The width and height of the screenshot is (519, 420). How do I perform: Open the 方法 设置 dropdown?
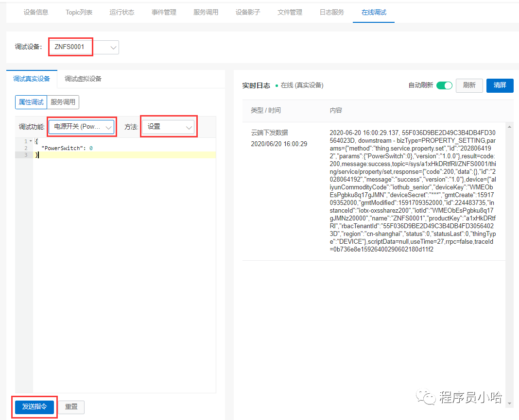[168, 127]
